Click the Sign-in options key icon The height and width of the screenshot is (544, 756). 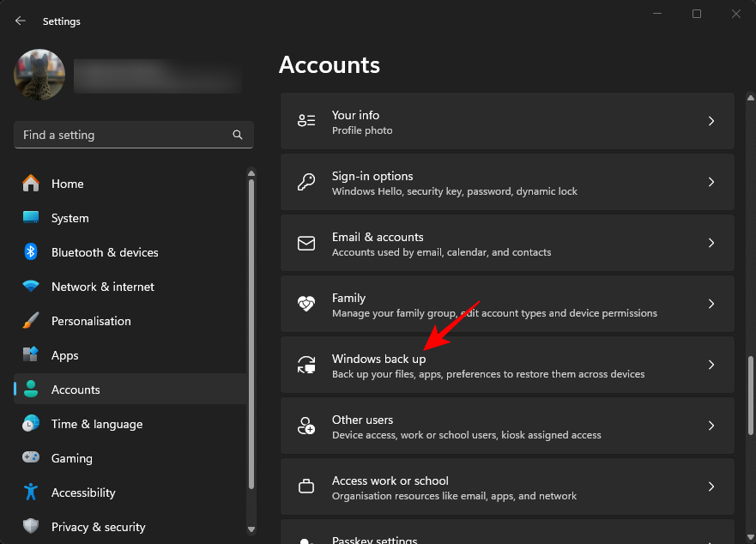[x=306, y=183]
